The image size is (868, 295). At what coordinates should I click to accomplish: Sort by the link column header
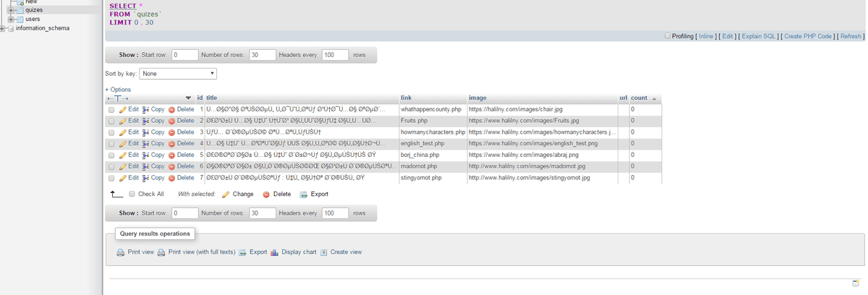point(406,98)
